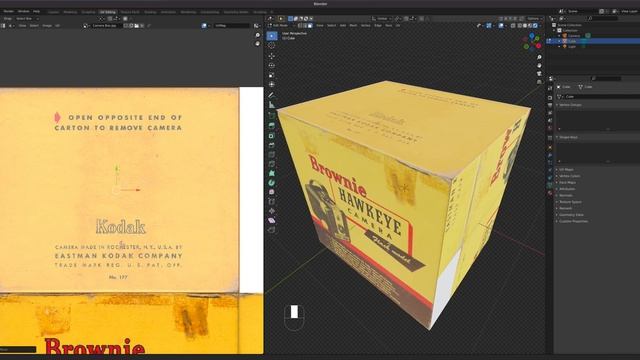The height and width of the screenshot is (360, 640).
Task: Select the Edge Slide tool
Action: coord(272,201)
